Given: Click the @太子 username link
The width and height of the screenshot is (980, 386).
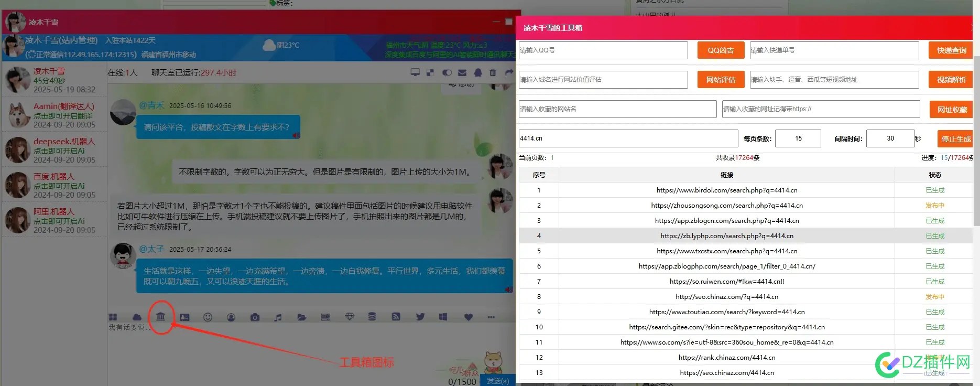Looking at the screenshot, I should click(x=151, y=249).
